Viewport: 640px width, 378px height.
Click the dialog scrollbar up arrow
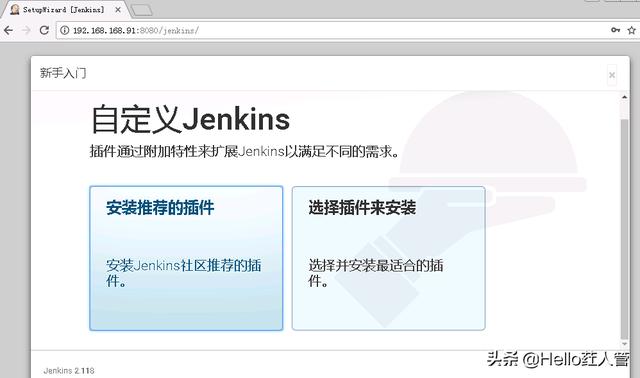click(624, 97)
